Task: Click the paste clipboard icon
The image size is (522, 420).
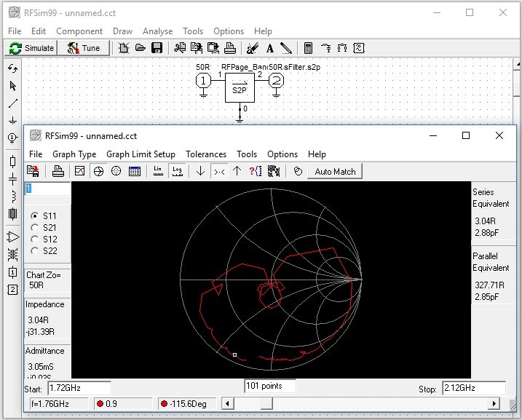Action: [213, 48]
